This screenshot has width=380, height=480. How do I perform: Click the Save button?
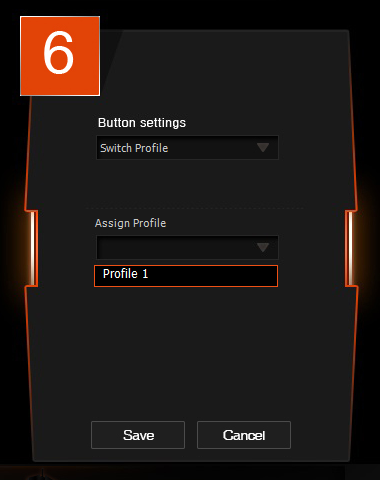pyautogui.click(x=138, y=435)
